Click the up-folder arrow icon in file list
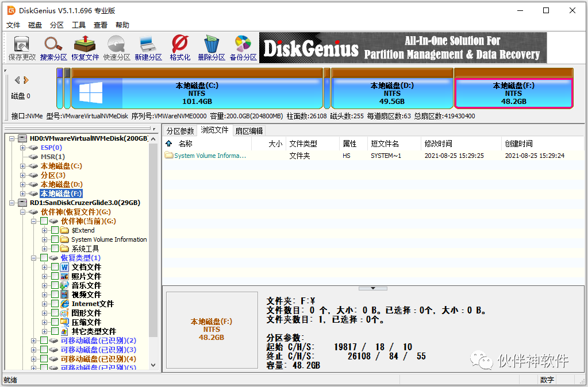Viewport: 588px width, 387px height. 169,143
